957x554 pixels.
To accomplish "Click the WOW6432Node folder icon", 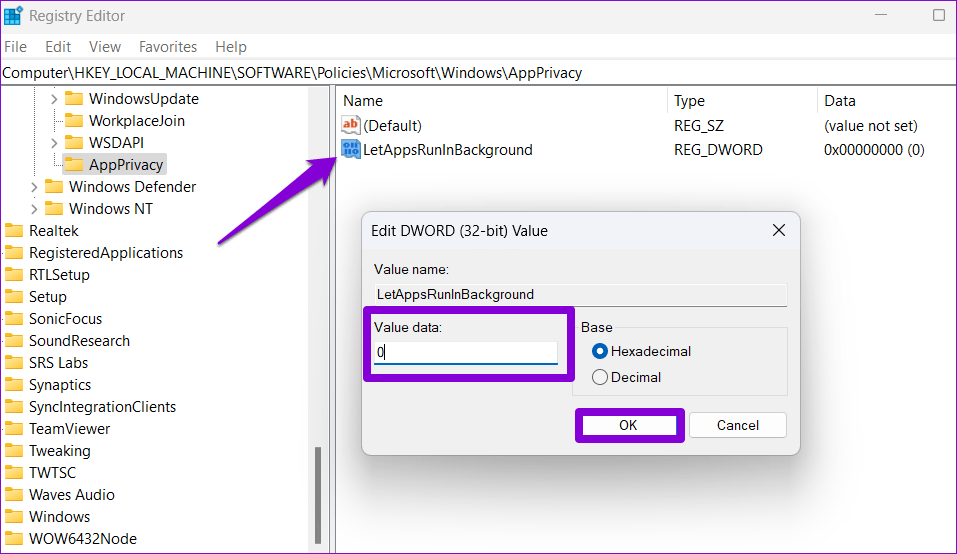I will click(x=14, y=538).
